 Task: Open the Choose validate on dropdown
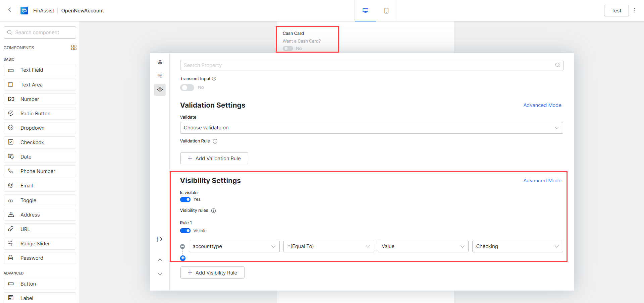[x=371, y=128]
